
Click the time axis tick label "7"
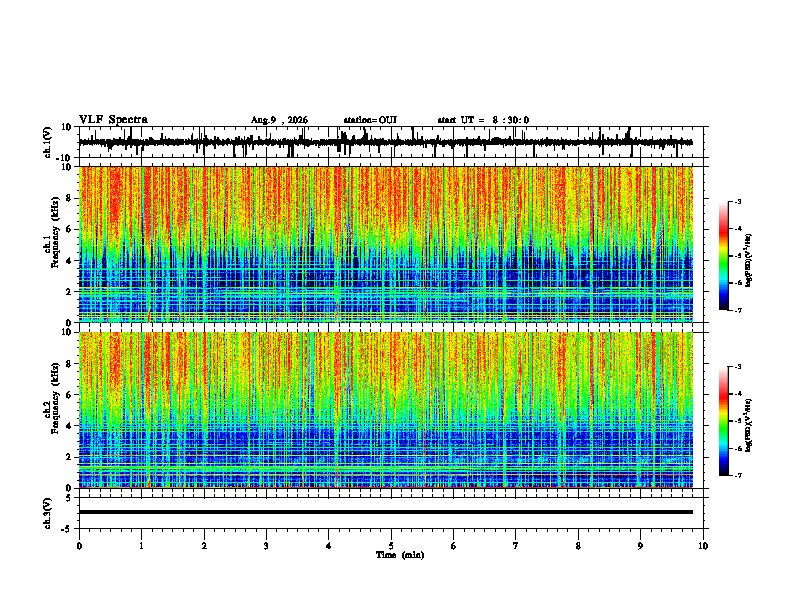(x=516, y=546)
